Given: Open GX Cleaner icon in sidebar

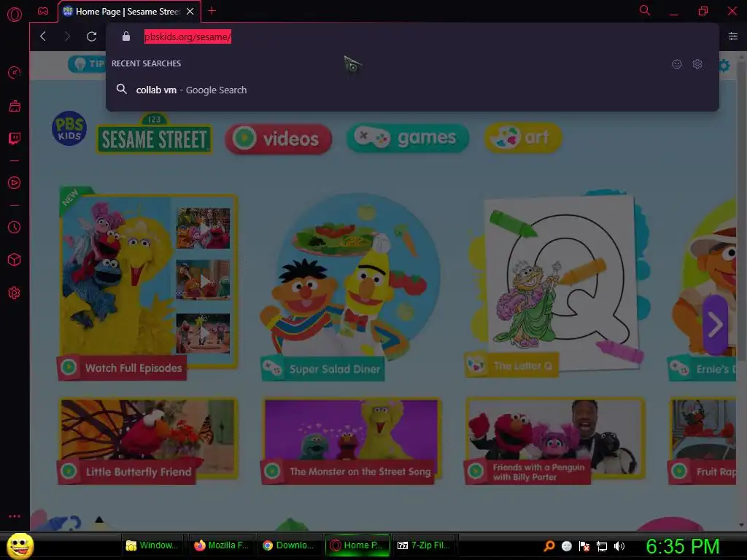Looking at the screenshot, I should pos(15,106).
